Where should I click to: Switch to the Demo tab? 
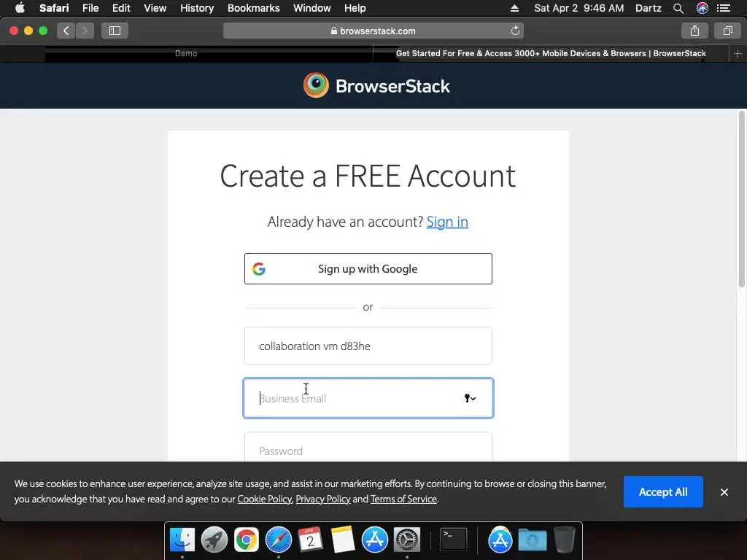pos(186,53)
